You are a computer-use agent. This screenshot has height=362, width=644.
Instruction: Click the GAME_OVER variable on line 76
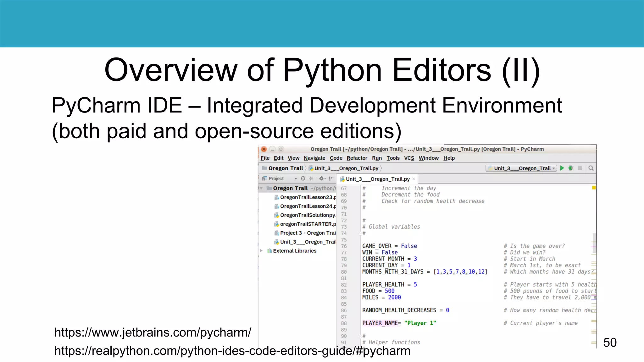click(377, 246)
